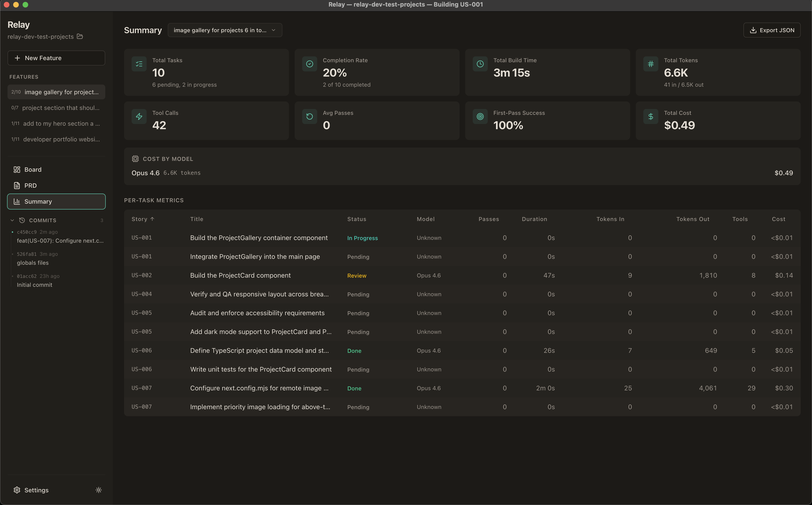
Task: Click the checklist icon on Total Tasks card
Action: (x=139, y=63)
